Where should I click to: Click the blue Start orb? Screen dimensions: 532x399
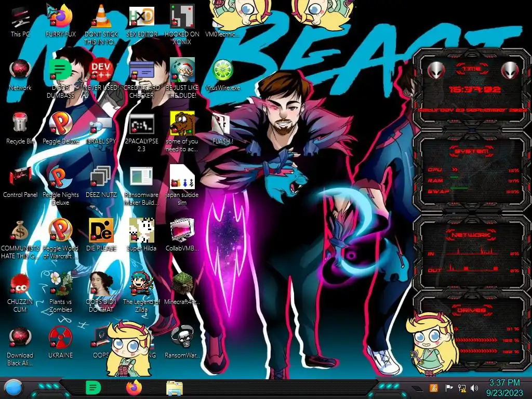pos(14,388)
